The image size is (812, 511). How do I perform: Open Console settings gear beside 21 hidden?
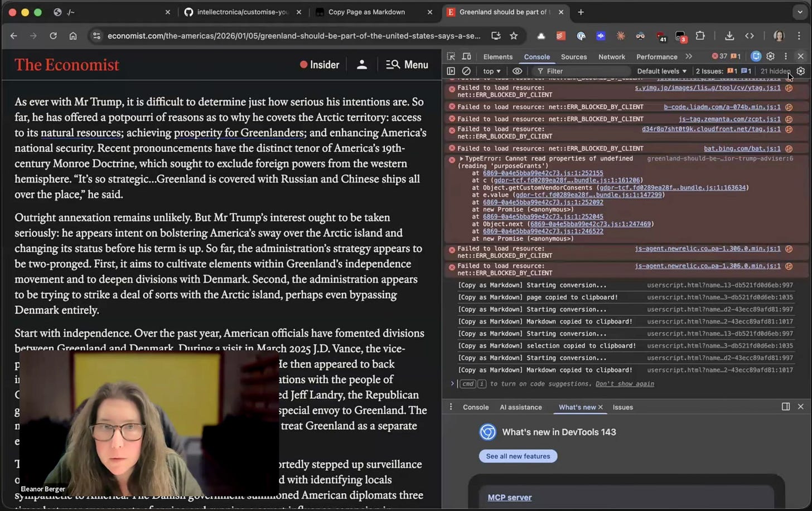click(x=801, y=71)
